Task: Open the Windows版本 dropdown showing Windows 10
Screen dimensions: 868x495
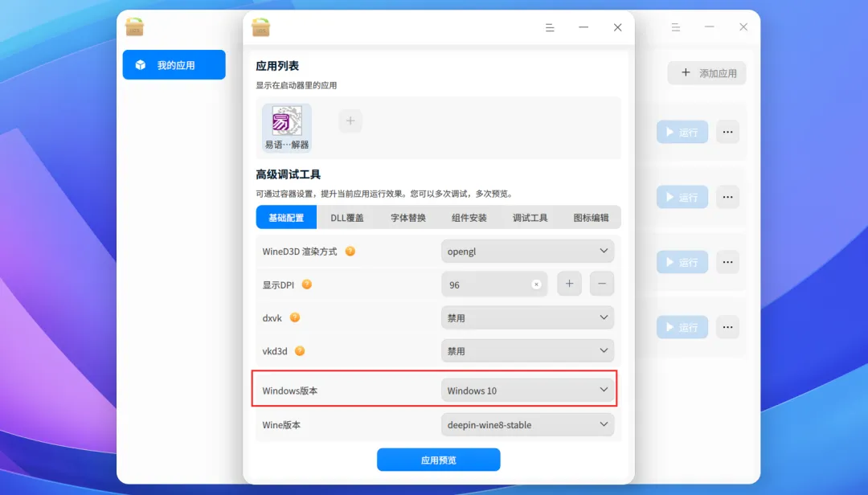Action: [527, 390]
